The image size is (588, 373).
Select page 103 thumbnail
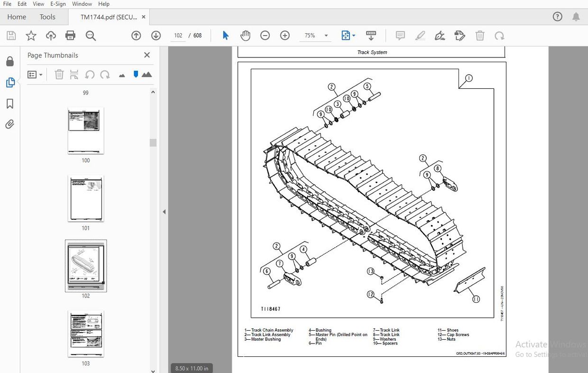(x=86, y=334)
